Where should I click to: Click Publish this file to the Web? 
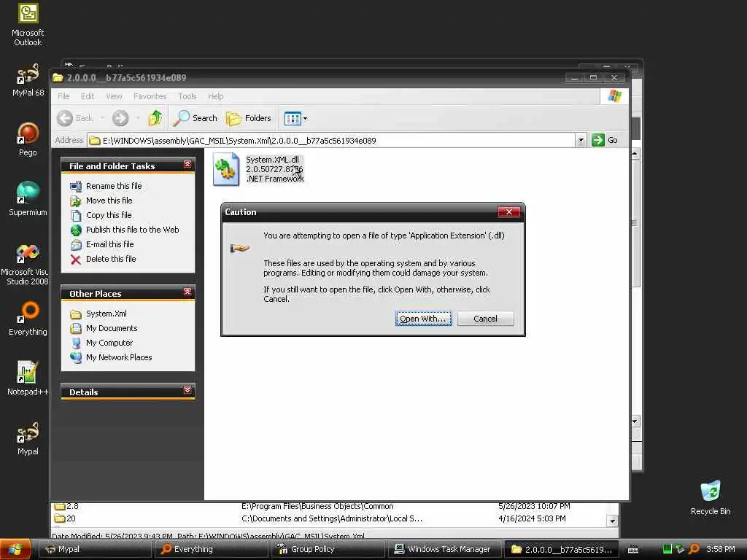point(133,230)
